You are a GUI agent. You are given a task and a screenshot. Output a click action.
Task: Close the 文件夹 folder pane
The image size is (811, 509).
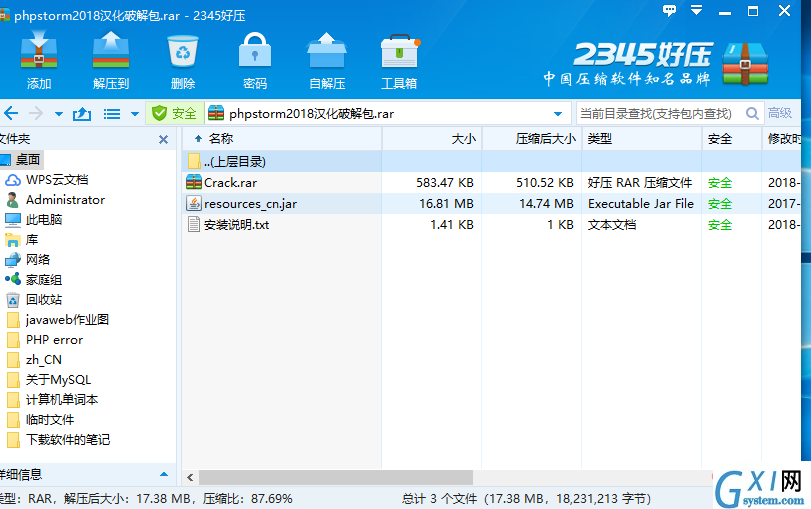click(x=163, y=139)
